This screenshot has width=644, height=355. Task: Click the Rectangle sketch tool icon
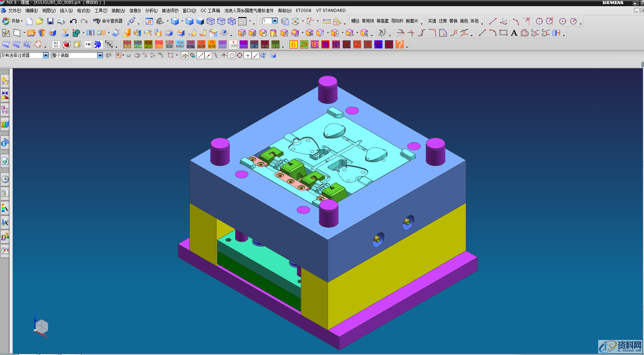[503, 33]
